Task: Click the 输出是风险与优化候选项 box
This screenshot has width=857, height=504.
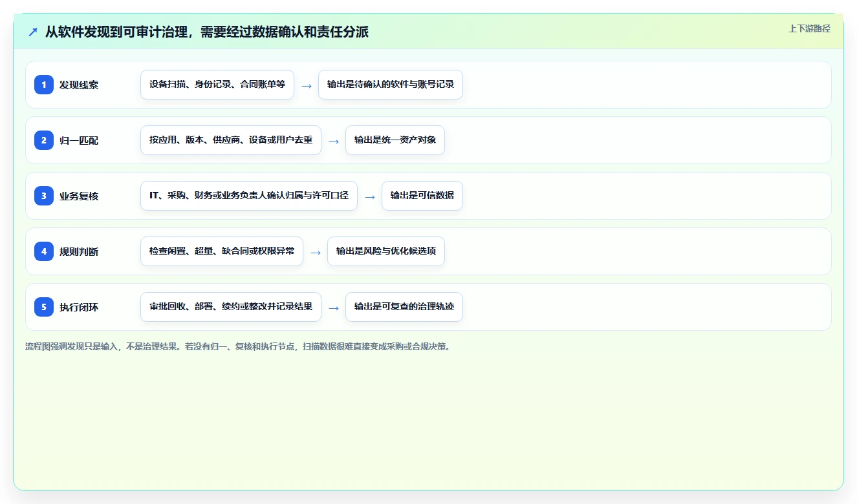Action: [386, 251]
